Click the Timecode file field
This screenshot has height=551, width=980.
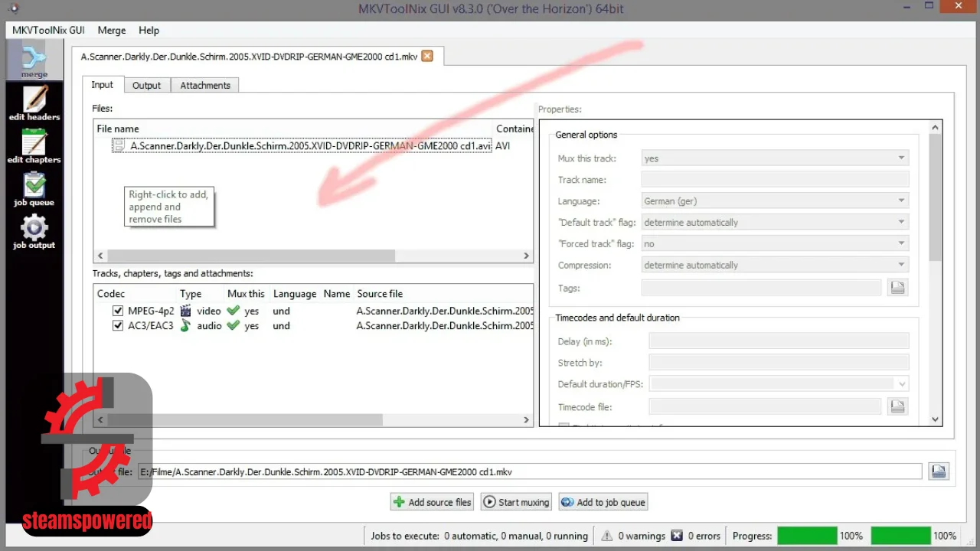765,406
